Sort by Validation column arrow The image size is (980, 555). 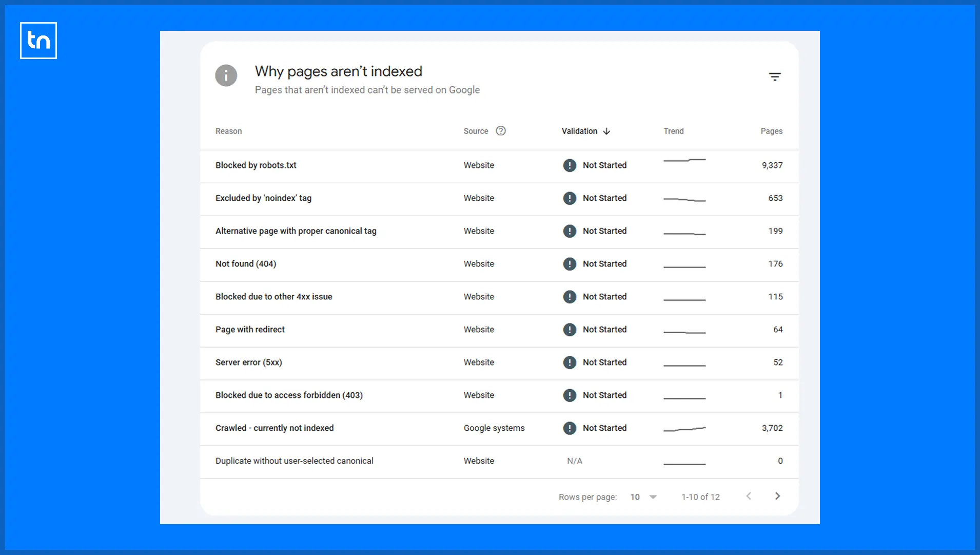pos(606,131)
